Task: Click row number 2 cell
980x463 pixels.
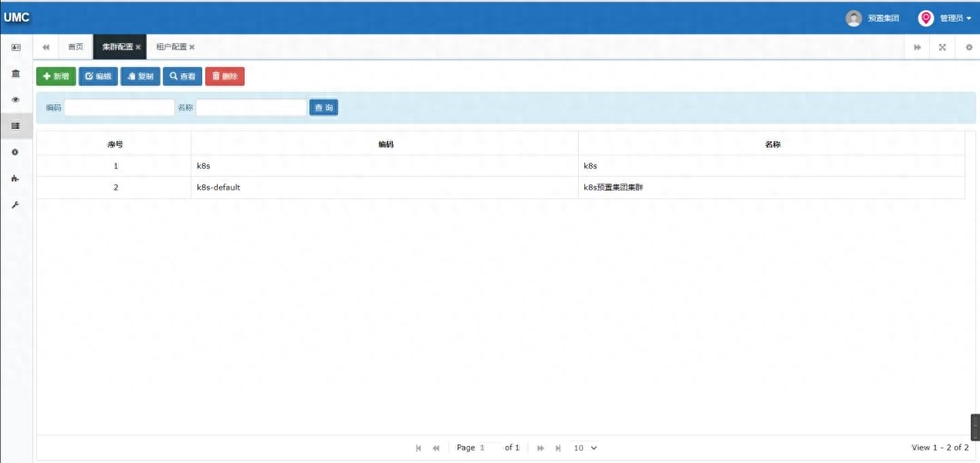Action: (x=114, y=188)
